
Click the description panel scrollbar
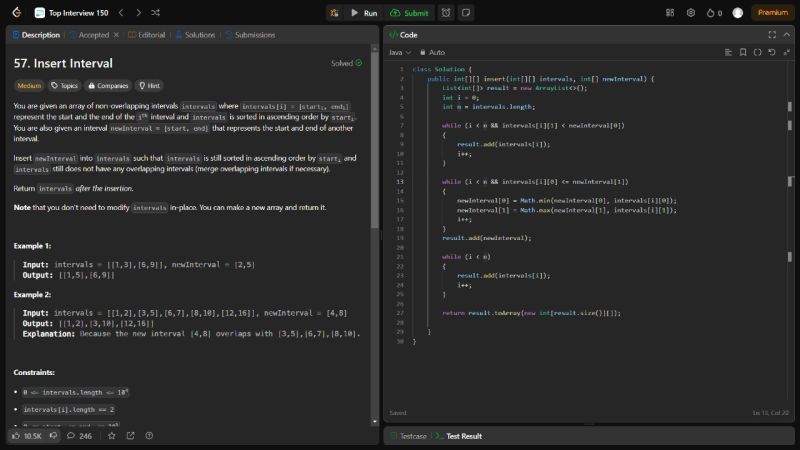[374, 140]
